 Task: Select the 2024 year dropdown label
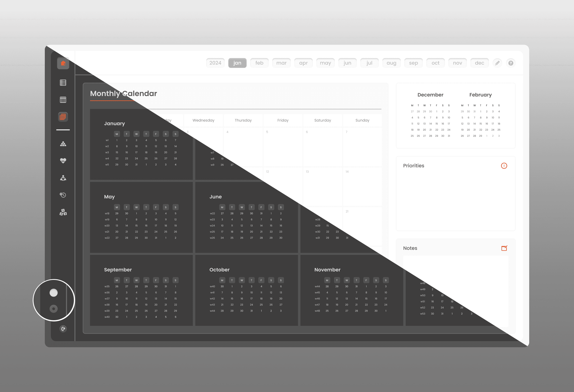215,63
